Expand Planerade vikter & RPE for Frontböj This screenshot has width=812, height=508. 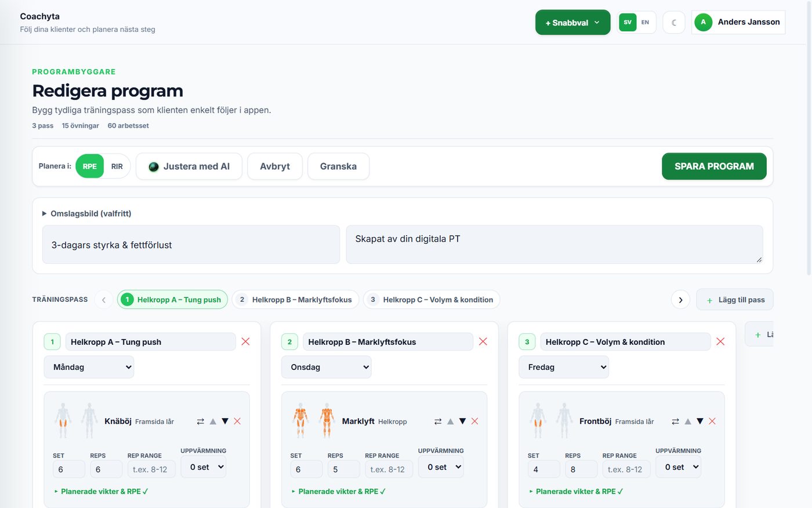577,491
